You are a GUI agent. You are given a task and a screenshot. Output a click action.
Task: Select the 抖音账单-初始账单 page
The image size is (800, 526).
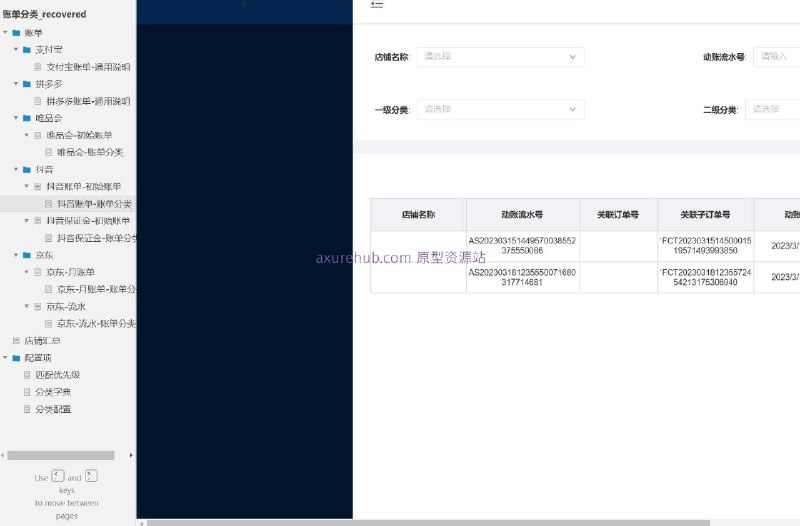pyautogui.click(x=83, y=187)
